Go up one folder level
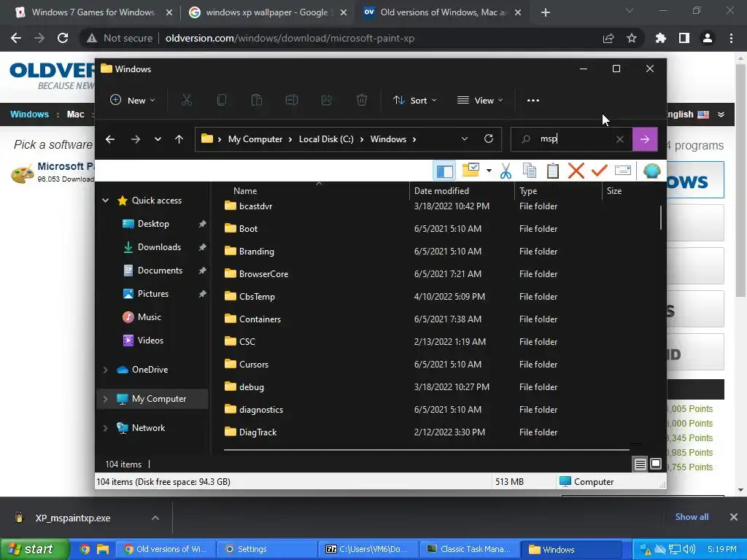Image resolution: width=747 pixels, height=560 pixels. [x=179, y=139]
